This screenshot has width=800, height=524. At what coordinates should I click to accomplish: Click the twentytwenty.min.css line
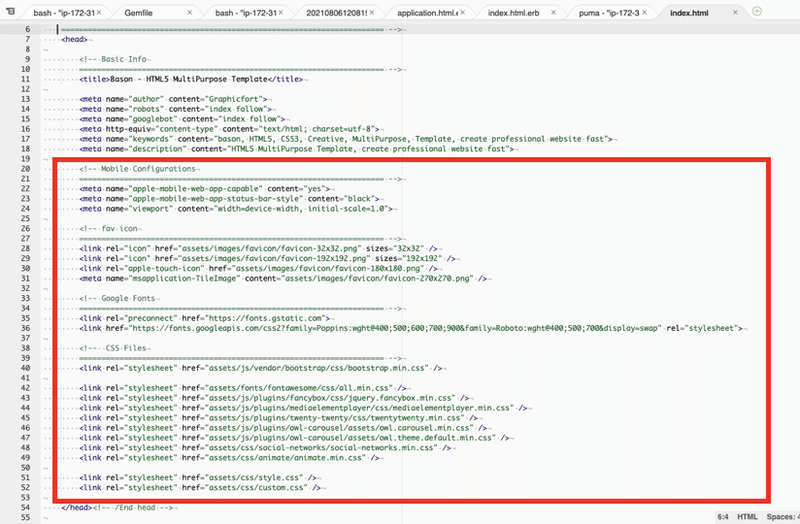(278, 418)
